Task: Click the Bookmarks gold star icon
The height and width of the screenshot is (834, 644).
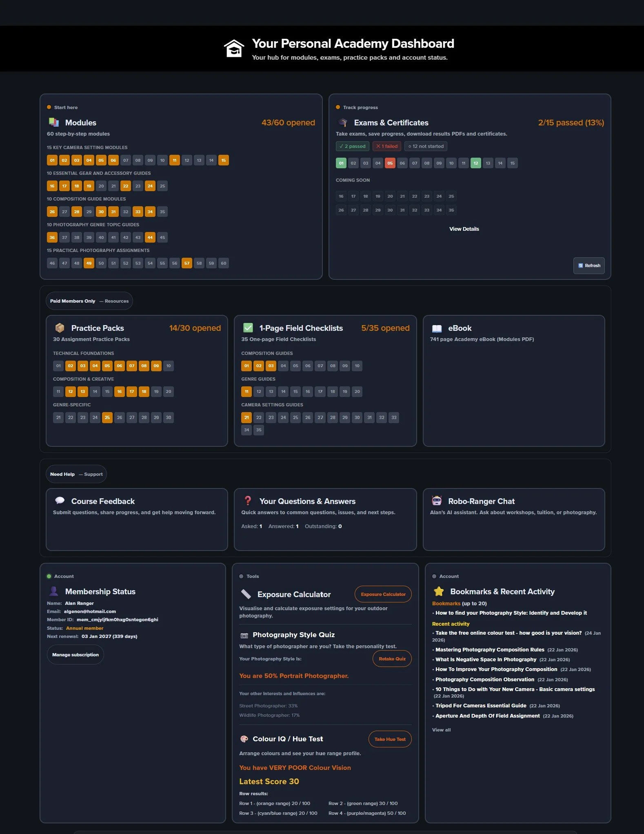Action: [439, 591]
